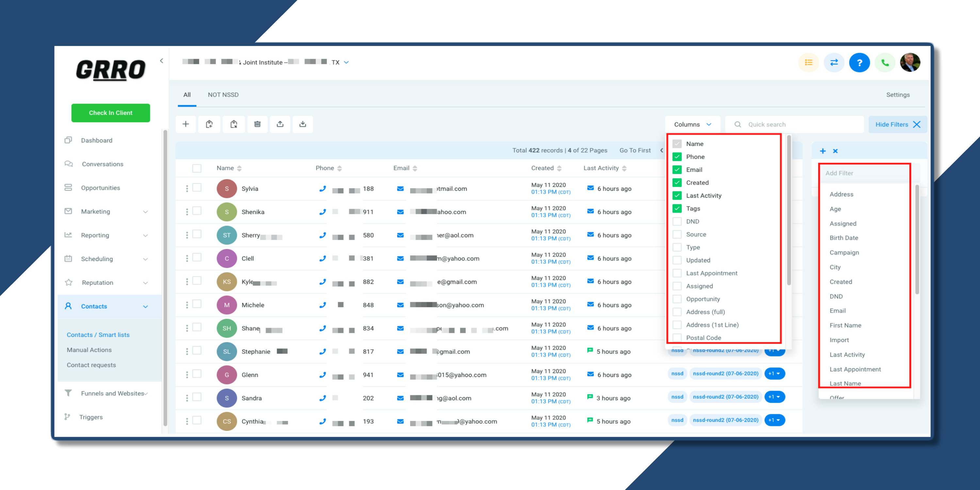This screenshot has height=490, width=980.
Task: Expand the Reporting sidebar menu
Action: pyautogui.click(x=145, y=236)
